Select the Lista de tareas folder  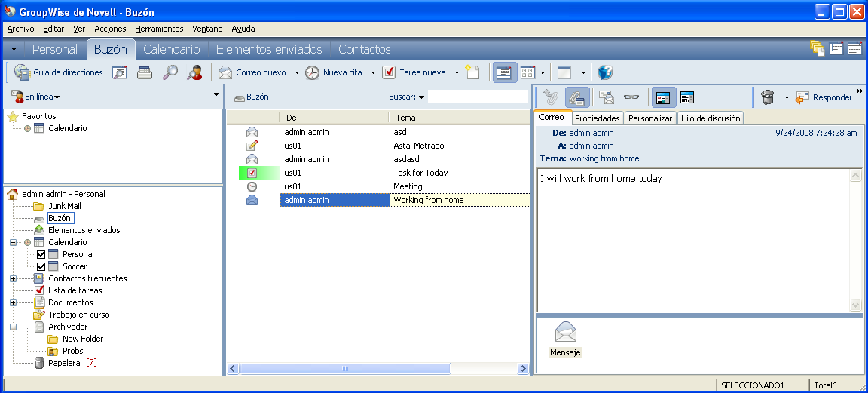(75, 290)
